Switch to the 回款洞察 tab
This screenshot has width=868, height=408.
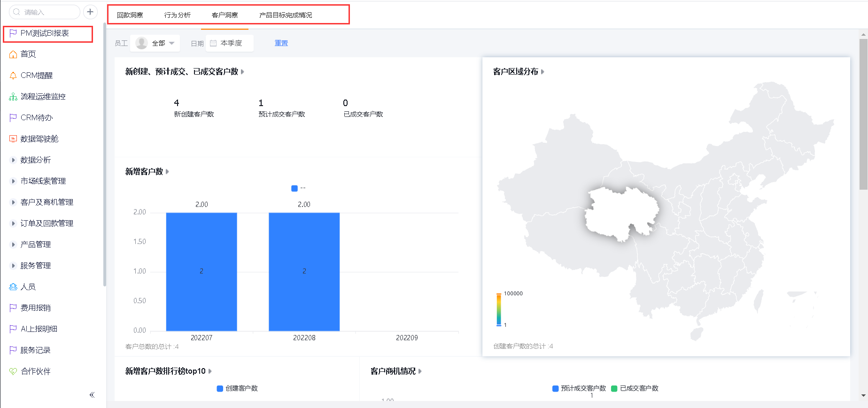(x=130, y=15)
